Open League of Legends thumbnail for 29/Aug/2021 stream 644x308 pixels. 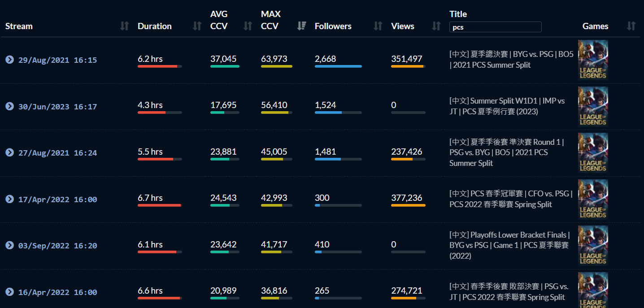[593, 60]
